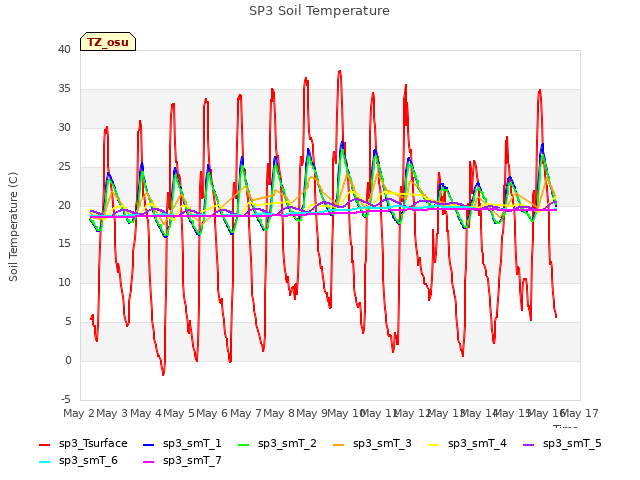Viewport: 640px width, 480px height.
Task: Click the May 6 x-axis tick label
Action: 212,413
